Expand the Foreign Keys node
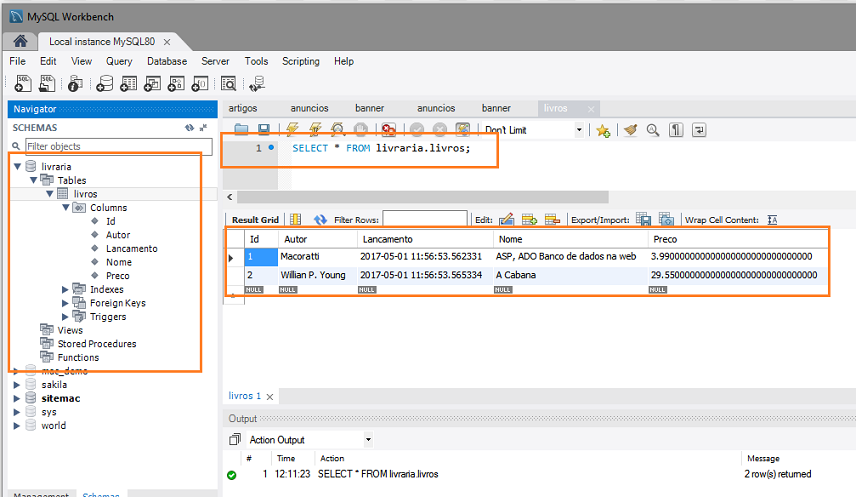 click(x=66, y=303)
